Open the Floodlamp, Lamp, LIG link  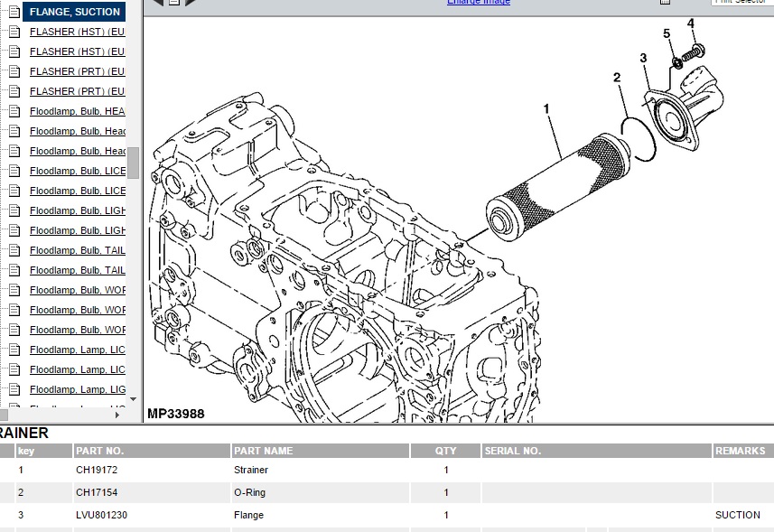point(78,389)
